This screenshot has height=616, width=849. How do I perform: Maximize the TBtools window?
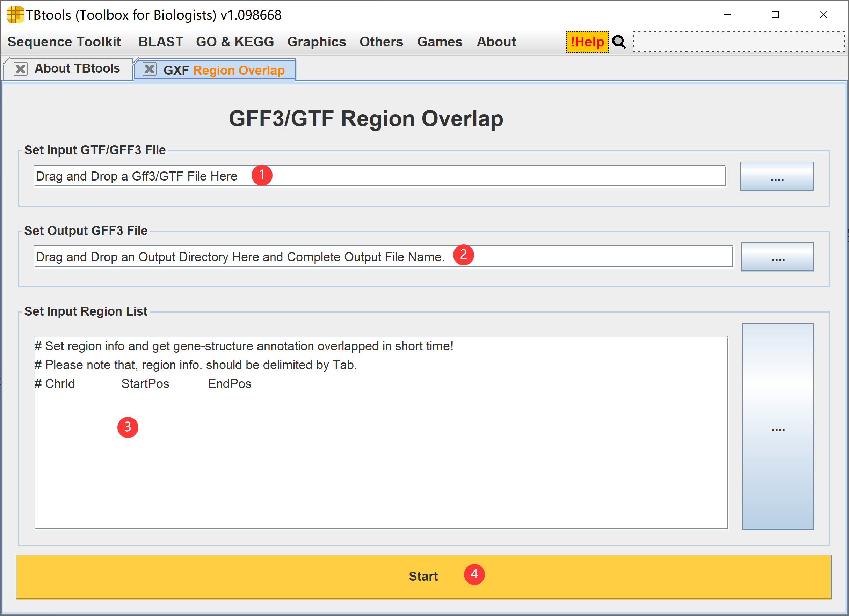click(775, 15)
